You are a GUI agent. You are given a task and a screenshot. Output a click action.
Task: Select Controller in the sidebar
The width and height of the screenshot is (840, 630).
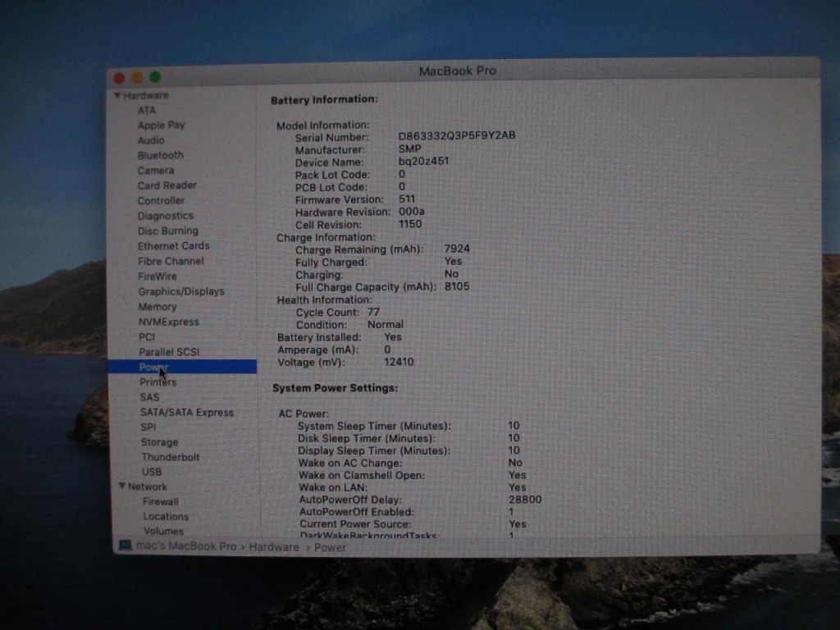pyautogui.click(x=161, y=200)
